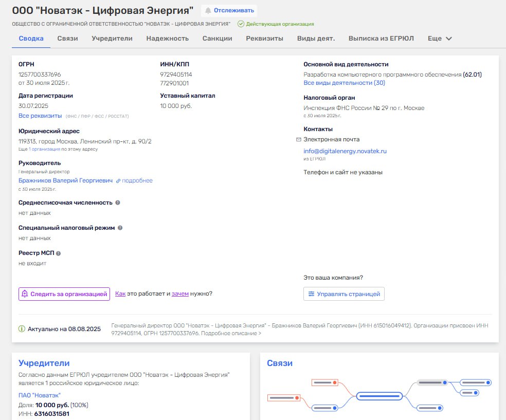
Task: Click upper red node in Связи graph
Action: click(324, 382)
